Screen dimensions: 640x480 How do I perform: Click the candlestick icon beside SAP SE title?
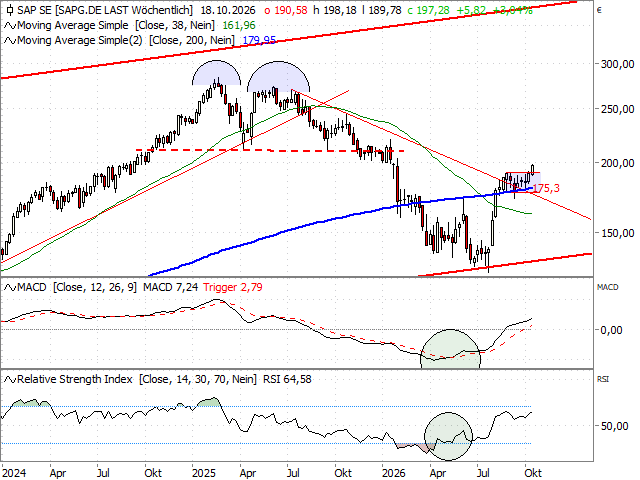coord(10,10)
